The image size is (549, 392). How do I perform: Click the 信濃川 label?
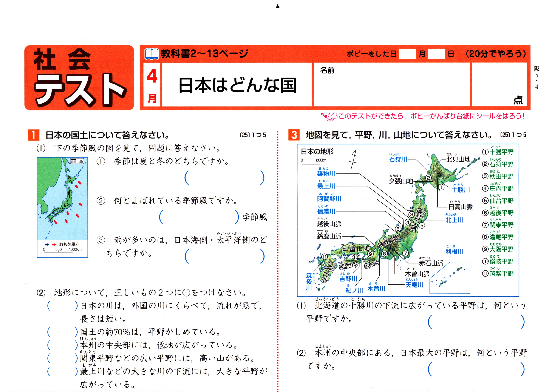(326, 210)
